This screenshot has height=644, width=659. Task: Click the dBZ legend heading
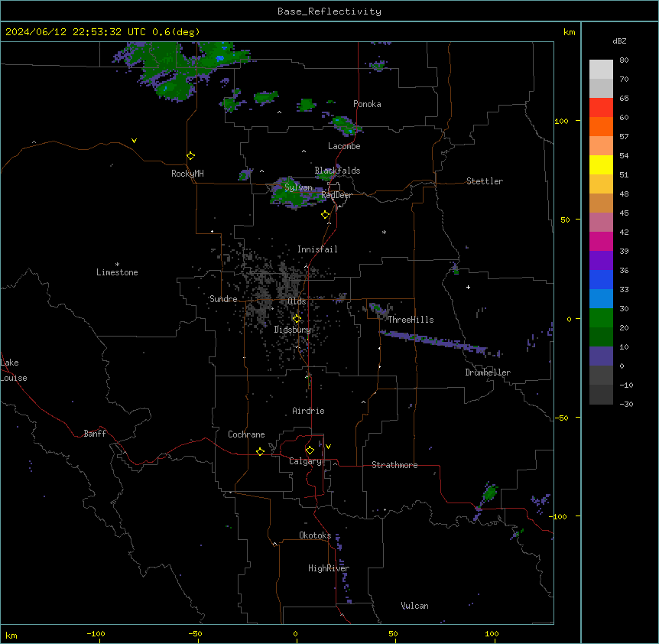pyautogui.click(x=619, y=41)
